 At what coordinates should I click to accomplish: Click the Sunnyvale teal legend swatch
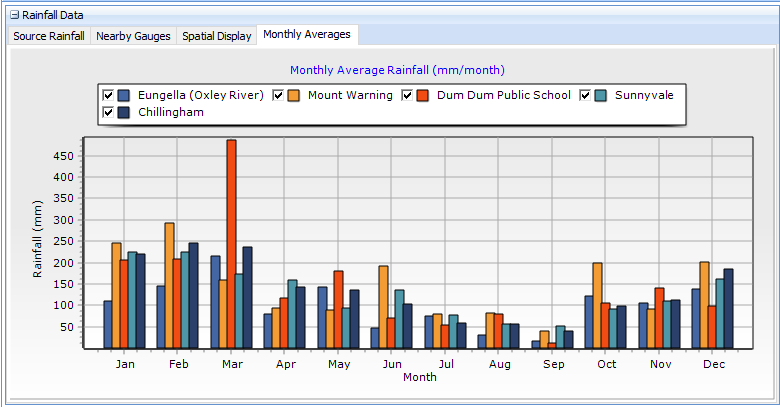(x=601, y=95)
